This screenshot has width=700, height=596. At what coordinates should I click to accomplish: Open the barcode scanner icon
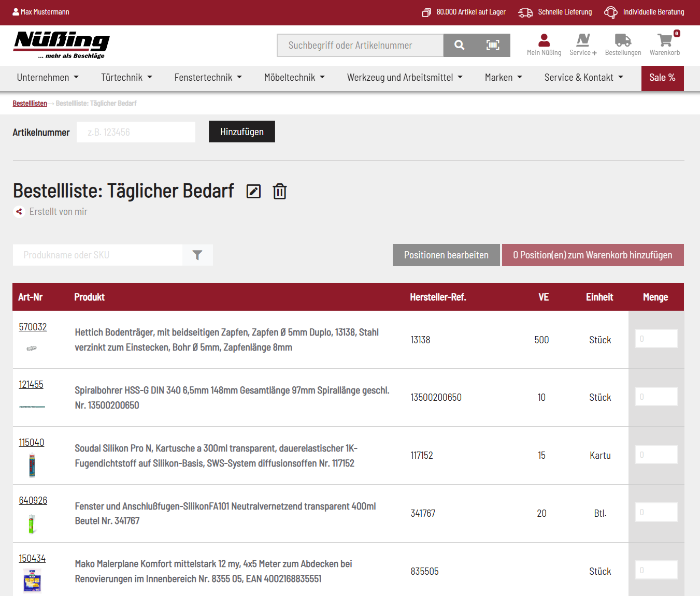(493, 46)
